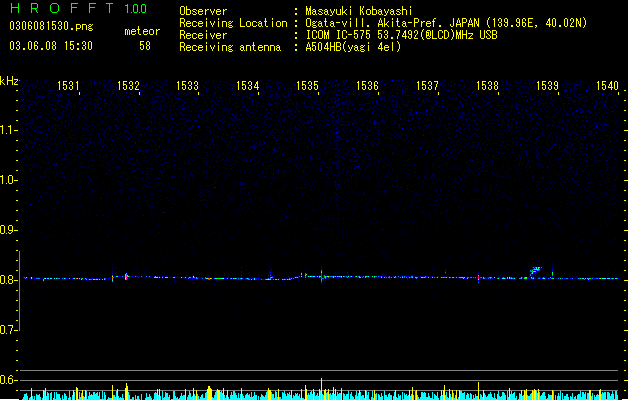Click the 1532 time axis marker
Screen dimensions: 629x400
(x=128, y=86)
